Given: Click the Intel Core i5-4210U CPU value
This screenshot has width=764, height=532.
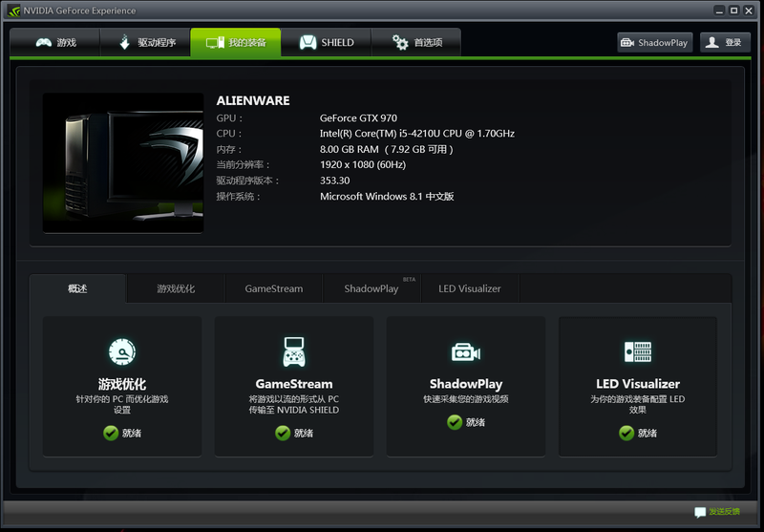Looking at the screenshot, I should (x=417, y=134).
